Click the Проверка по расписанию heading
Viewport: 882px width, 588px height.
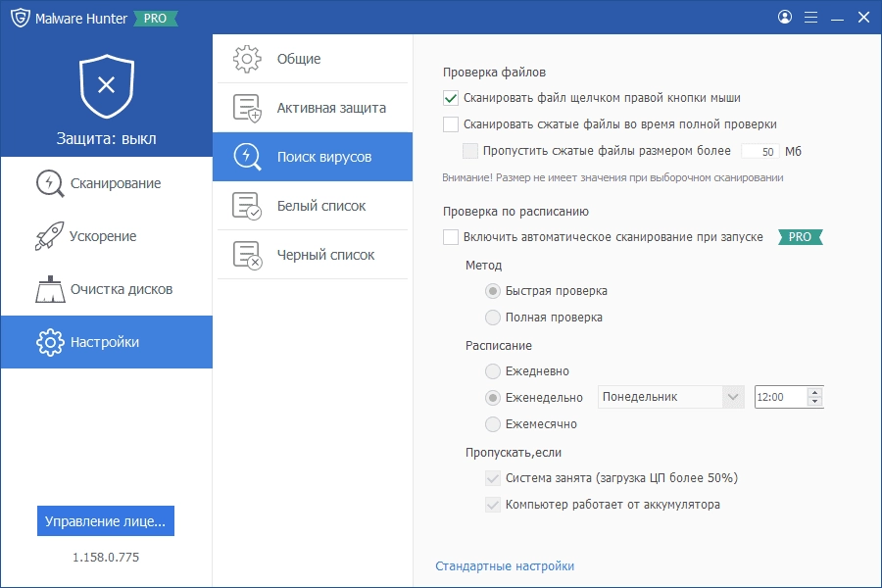click(x=515, y=212)
